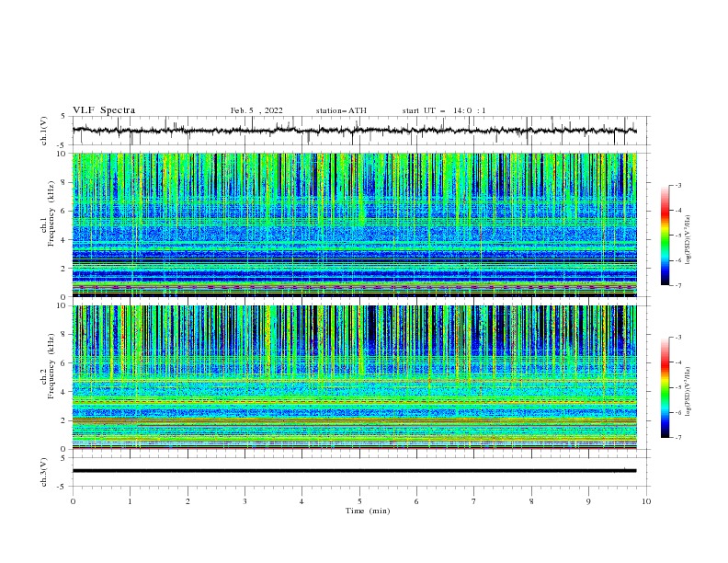Click the "ch.1(V)" axis label
The width and height of the screenshot is (728, 563).
tap(44, 131)
